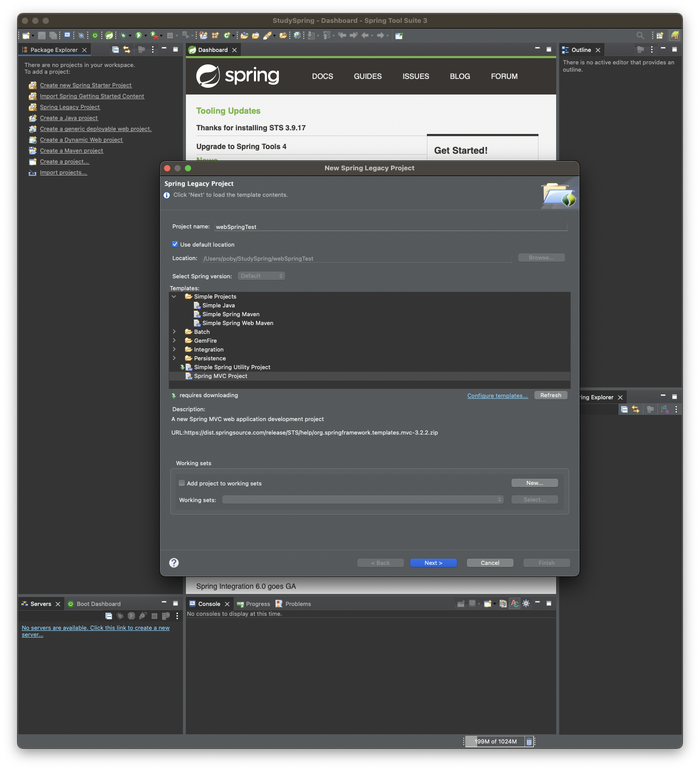Switch to Boot Dashboard tab
The image size is (700, 770).
(94, 604)
